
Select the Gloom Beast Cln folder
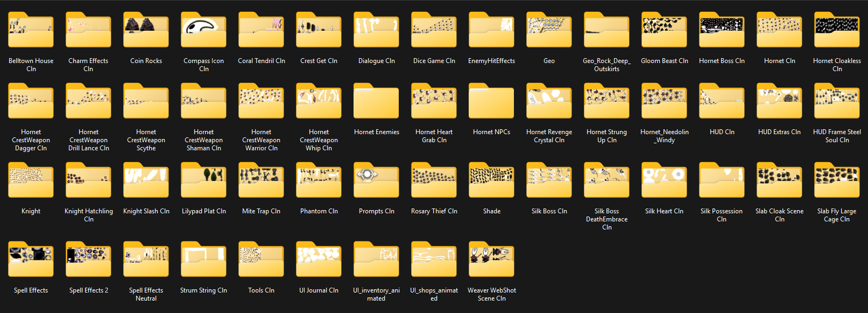[x=664, y=30]
